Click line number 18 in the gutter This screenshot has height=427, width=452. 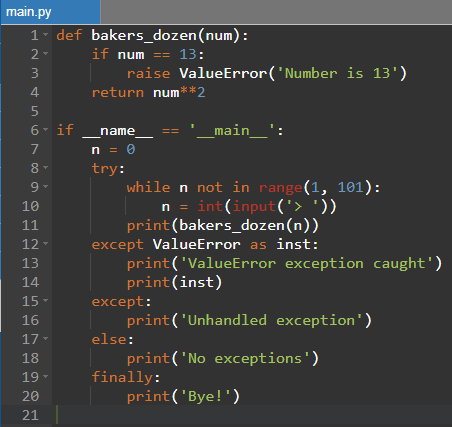click(31, 358)
